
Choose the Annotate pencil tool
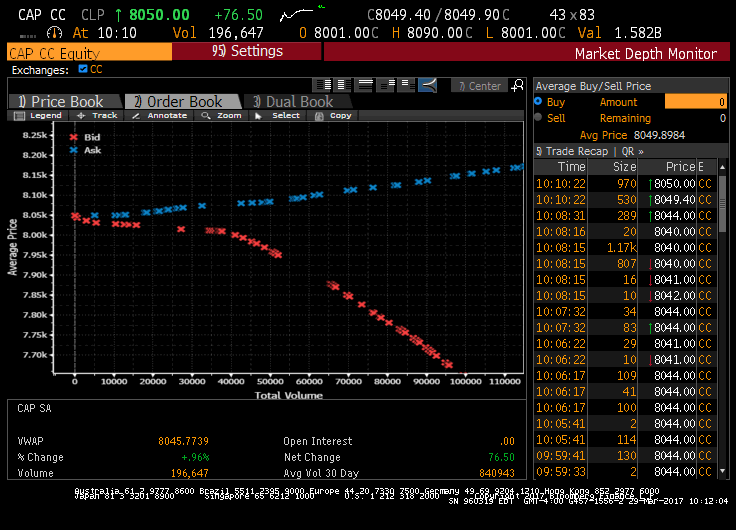point(160,115)
